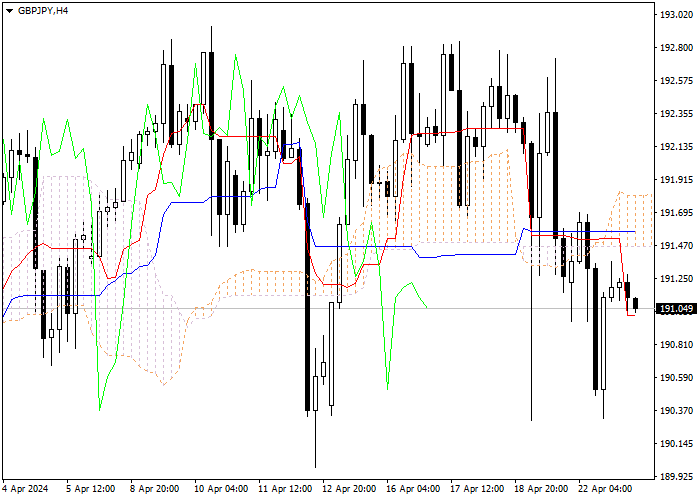Viewport: 700px width, 500px height.
Task: Select the 18 Apr 20:00 time label
Action: click(542, 489)
